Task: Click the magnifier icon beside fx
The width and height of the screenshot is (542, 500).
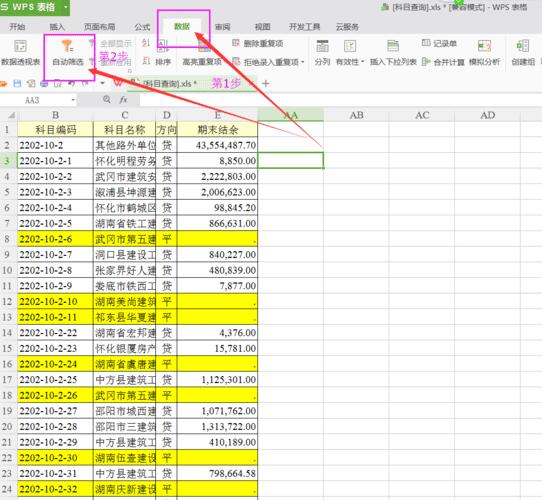Action: (x=107, y=100)
